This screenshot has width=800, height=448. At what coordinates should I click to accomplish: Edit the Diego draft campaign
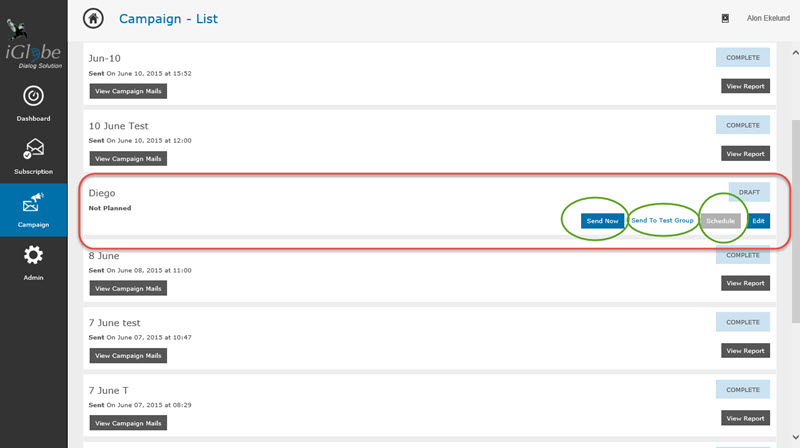coord(759,221)
